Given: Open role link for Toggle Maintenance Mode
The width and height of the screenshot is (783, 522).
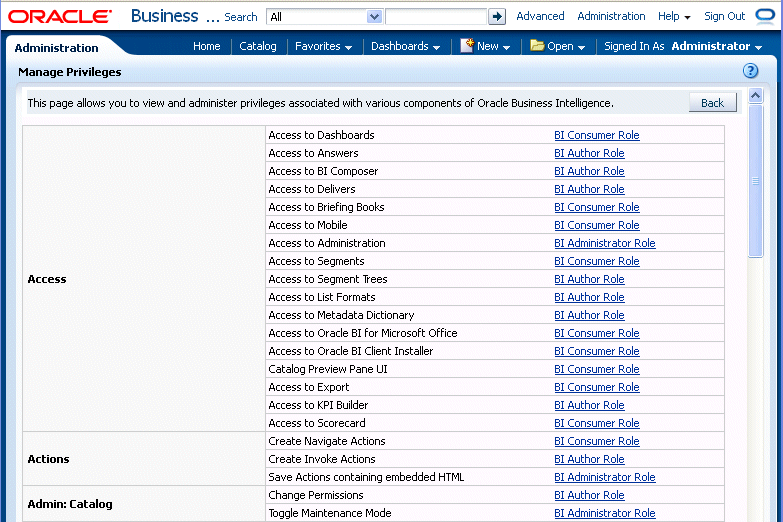Looking at the screenshot, I should 605,513.
